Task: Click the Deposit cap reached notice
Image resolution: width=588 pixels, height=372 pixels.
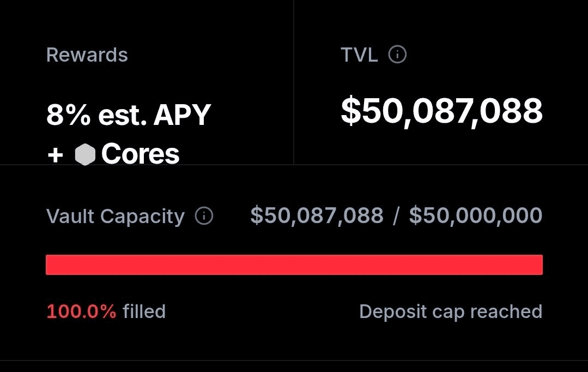Action: click(451, 311)
